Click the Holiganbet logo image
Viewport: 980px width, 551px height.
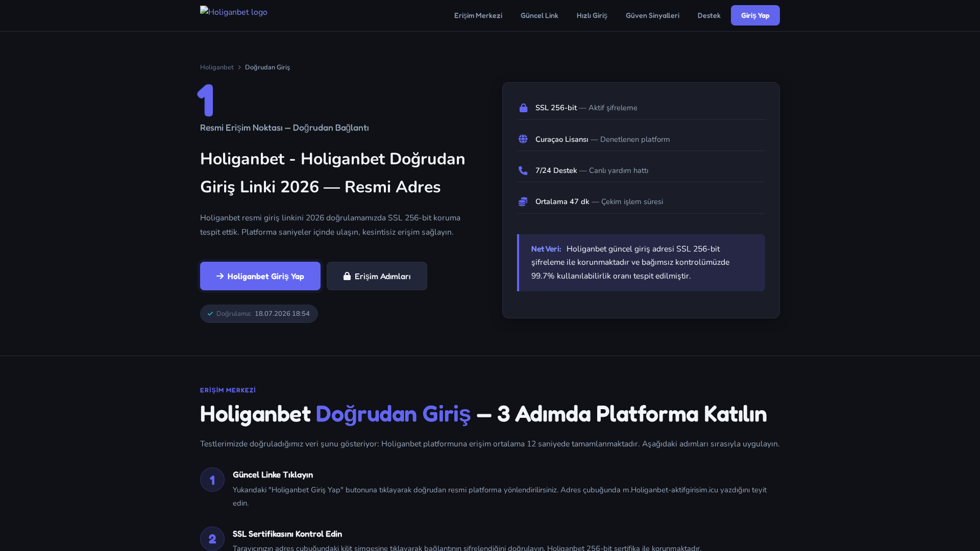pyautogui.click(x=234, y=12)
